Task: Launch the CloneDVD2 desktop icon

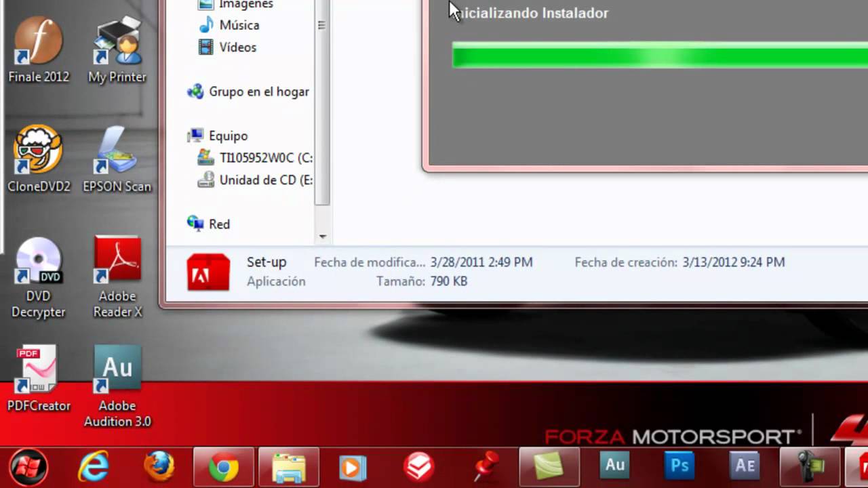Action: click(x=39, y=159)
